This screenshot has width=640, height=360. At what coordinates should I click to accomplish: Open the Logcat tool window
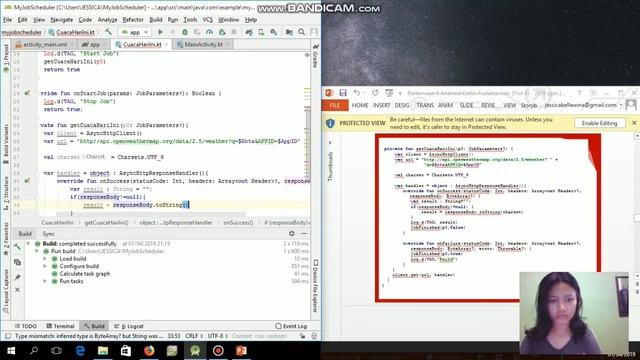pos(129,326)
